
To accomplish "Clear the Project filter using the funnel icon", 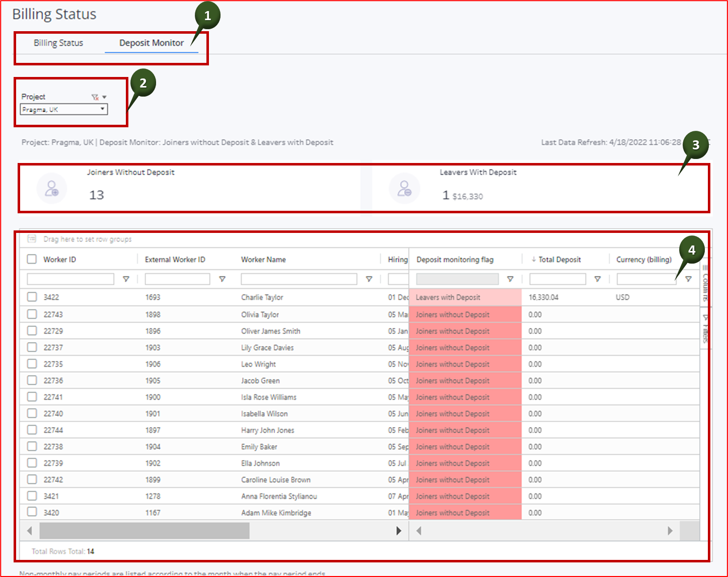I will coord(95,97).
